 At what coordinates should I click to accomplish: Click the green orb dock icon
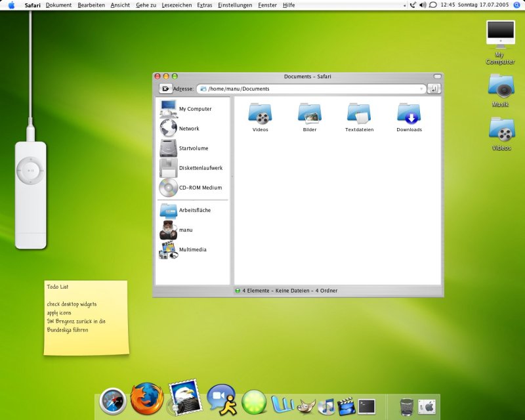pos(254,402)
